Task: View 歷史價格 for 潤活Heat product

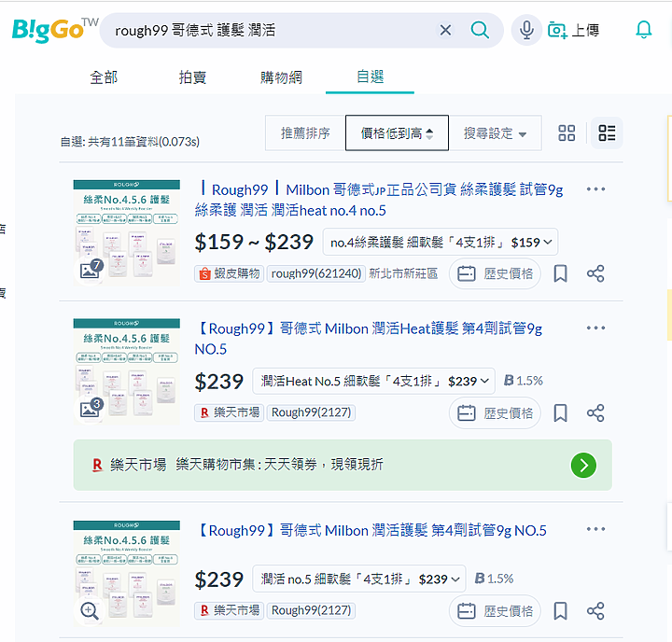Action: point(495,413)
